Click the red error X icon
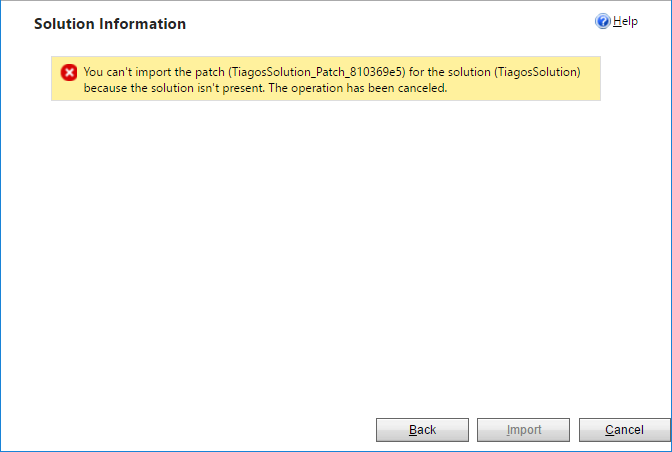Viewport: 672px width, 452px height. click(69, 72)
